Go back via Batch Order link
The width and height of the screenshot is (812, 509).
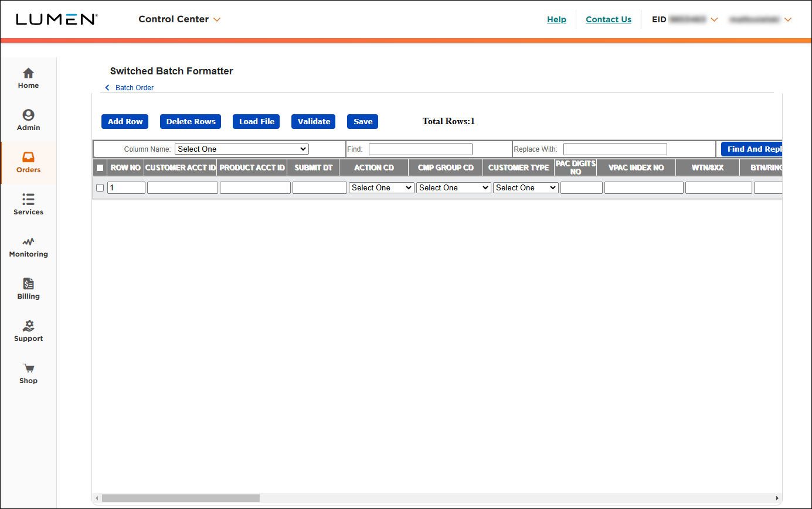click(134, 88)
